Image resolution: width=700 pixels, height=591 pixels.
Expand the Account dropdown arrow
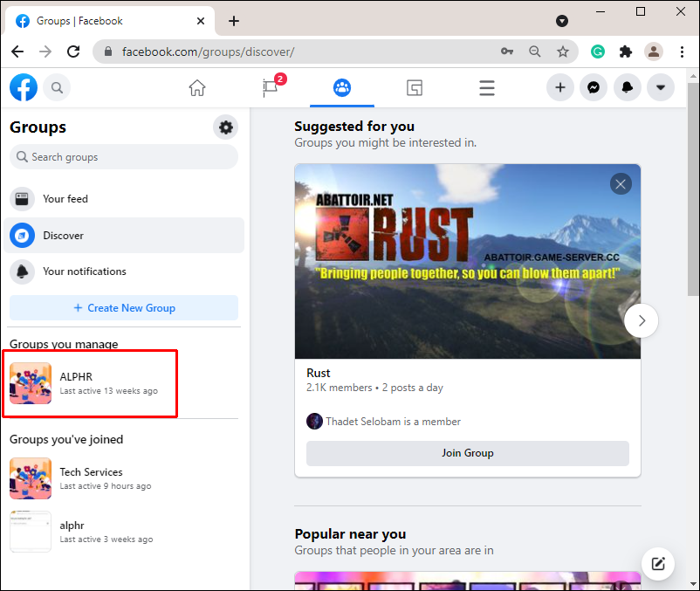point(661,87)
